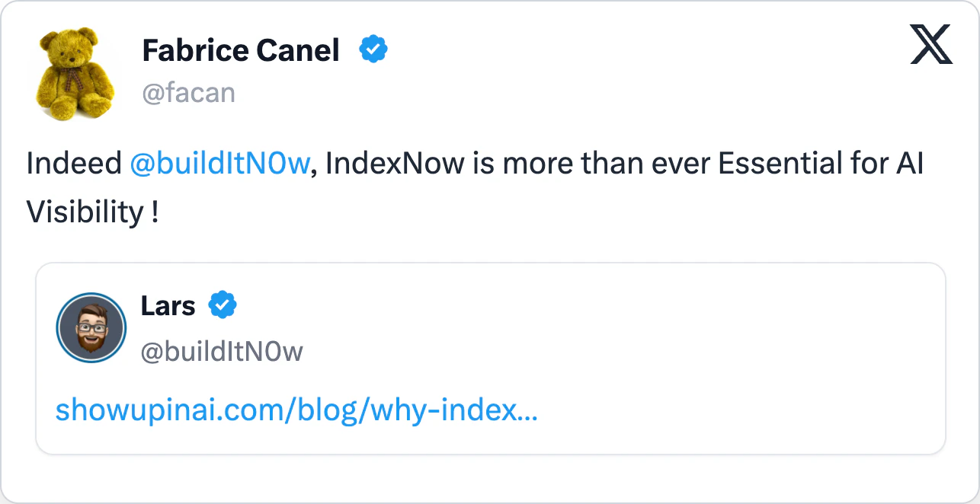Click the verified badge beside Lars
The height and width of the screenshot is (504, 980).
pos(223,305)
